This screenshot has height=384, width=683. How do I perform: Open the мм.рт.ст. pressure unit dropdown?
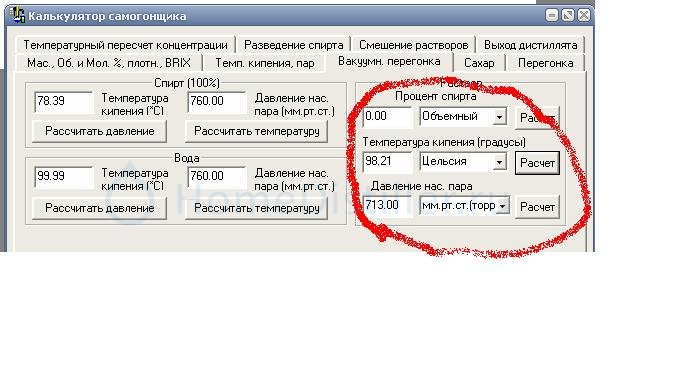click(x=503, y=206)
